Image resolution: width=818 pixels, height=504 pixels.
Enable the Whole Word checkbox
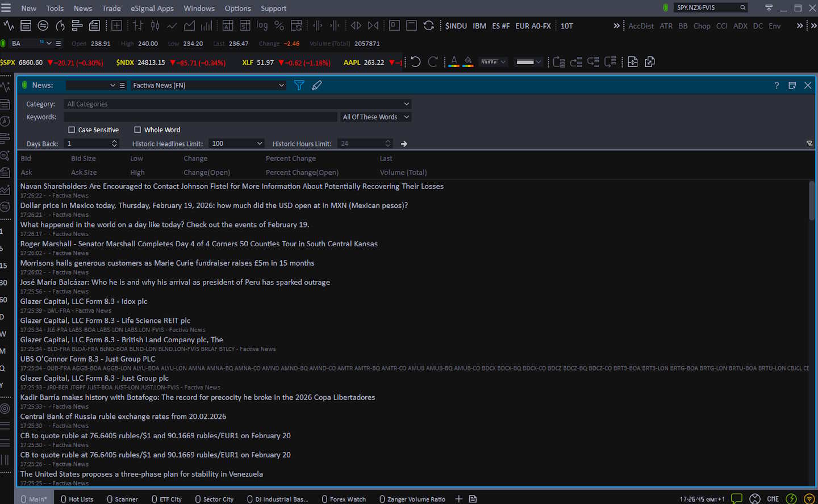[137, 130]
